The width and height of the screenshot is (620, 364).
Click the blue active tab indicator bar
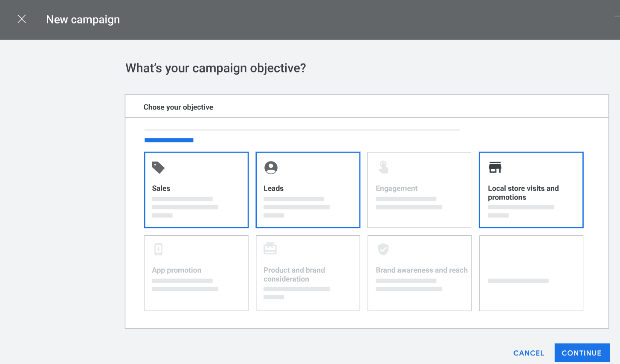(169, 140)
